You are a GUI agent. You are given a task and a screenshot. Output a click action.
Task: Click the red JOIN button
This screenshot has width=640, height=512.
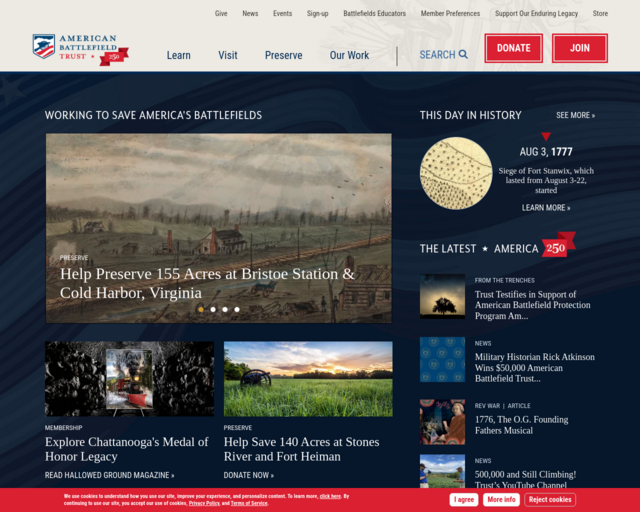click(x=580, y=48)
